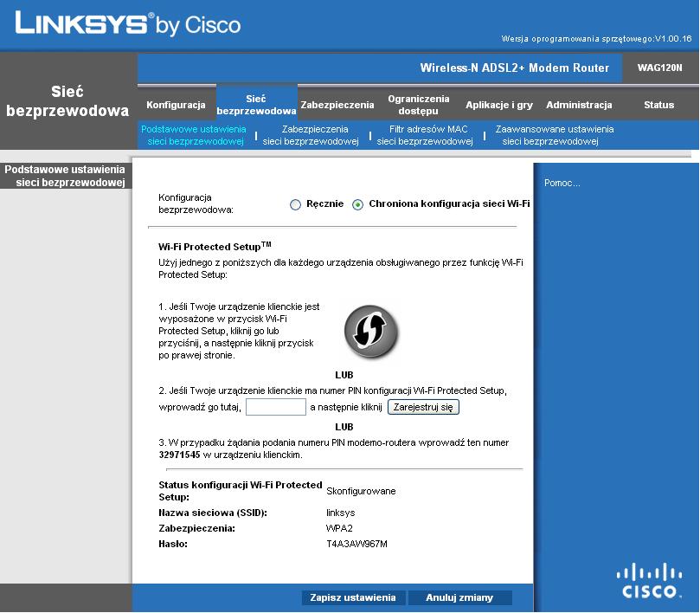
Task: Open the Pomoc... help link
Action: pos(562,183)
